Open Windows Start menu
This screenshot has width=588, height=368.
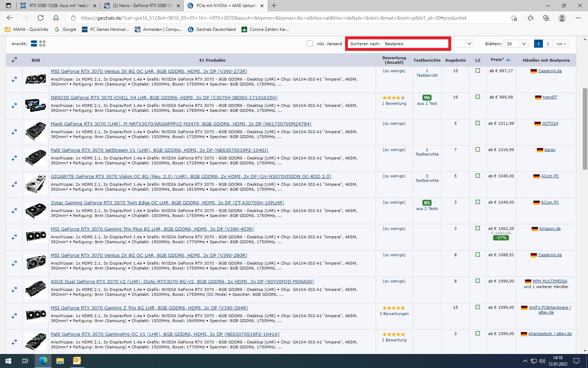click(x=8, y=361)
